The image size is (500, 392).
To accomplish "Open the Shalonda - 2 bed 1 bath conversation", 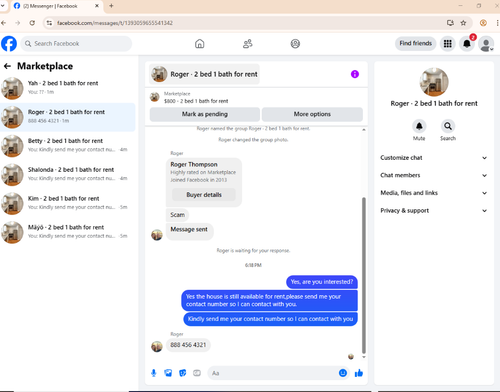I will point(68,175).
